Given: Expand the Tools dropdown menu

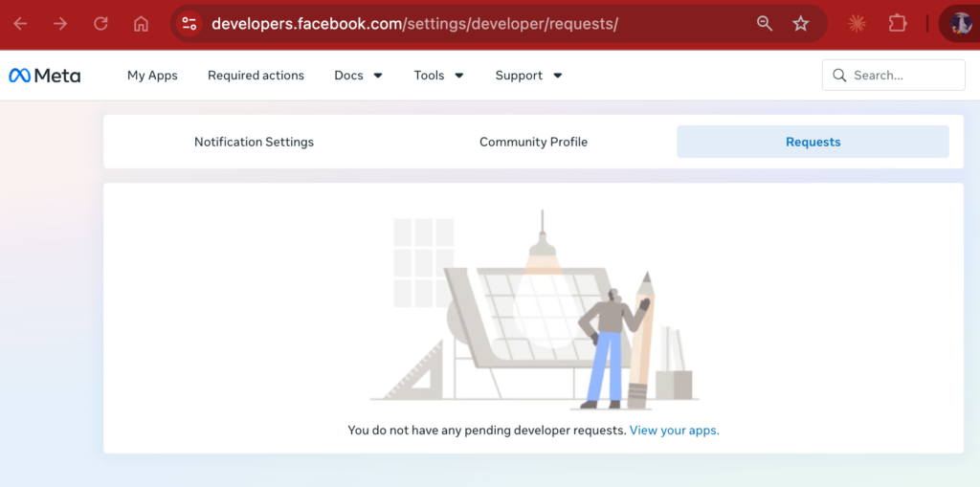Looking at the screenshot, I should tap(438, 76).
